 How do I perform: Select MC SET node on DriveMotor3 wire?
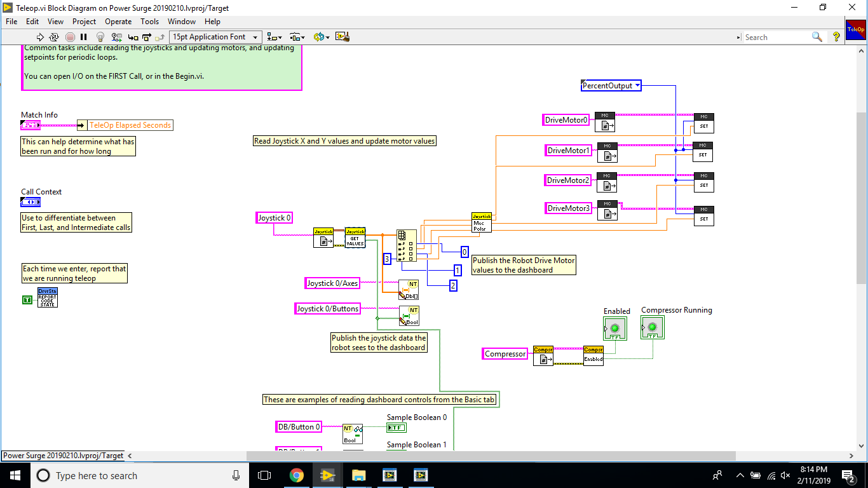pyautogui.click(x=703, y=215)
